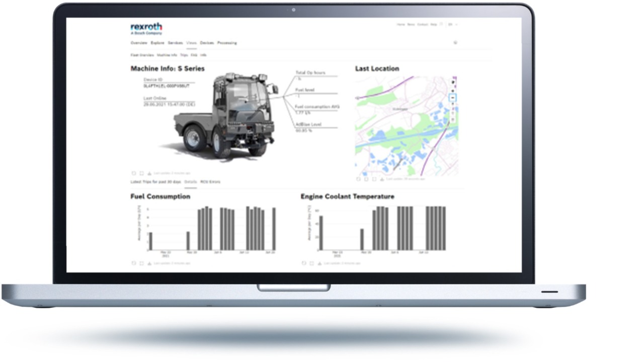Select Latest Trips for past 30 days tab
Viewport: 644px width, 362px height.
(x=155, y=182)
